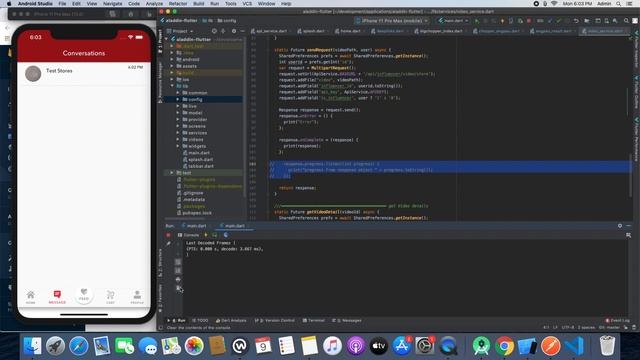Screen dimensions: 640x360
Task: Open the iPhone 11 Pro Max device dropdown
Action: point(392,20)
